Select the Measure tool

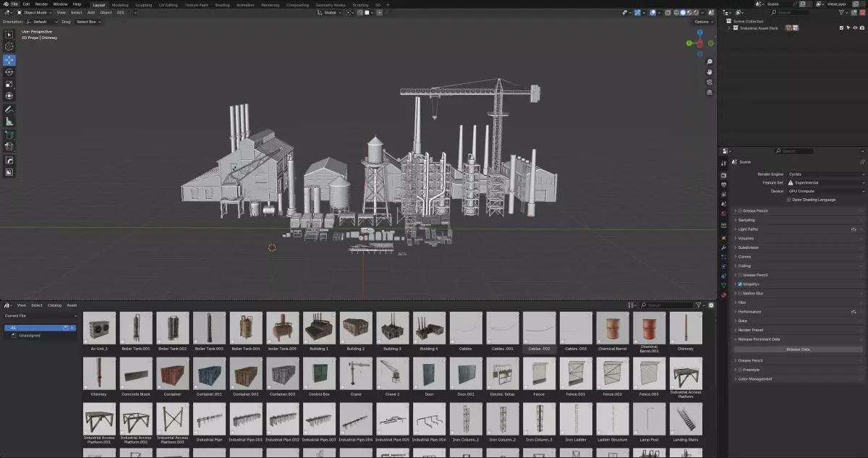click(9, 122)
